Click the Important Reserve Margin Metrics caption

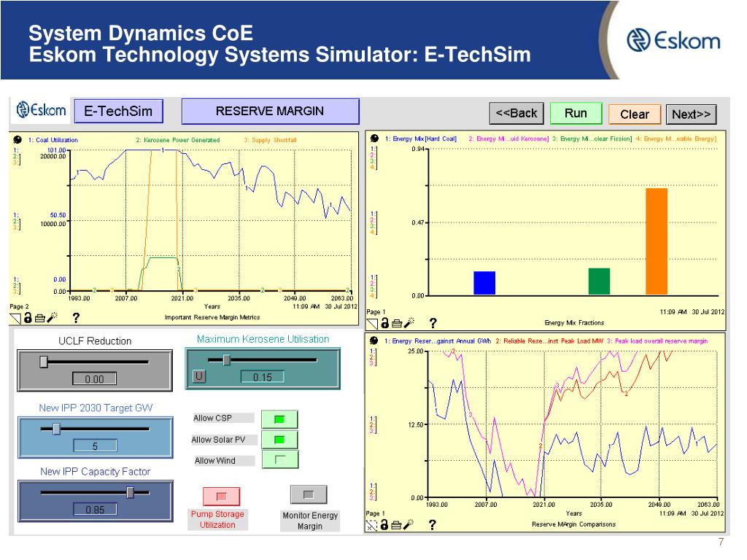pos(212,317)
